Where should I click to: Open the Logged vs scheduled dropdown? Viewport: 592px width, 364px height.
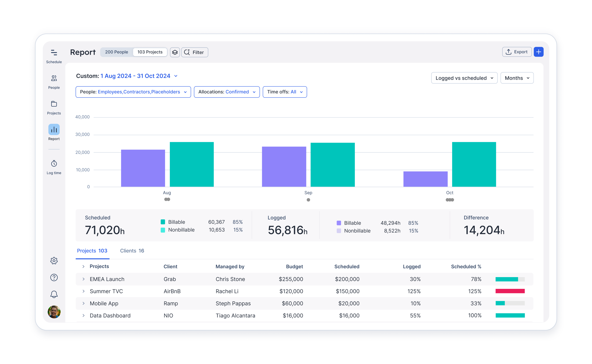tap(464, 78)
